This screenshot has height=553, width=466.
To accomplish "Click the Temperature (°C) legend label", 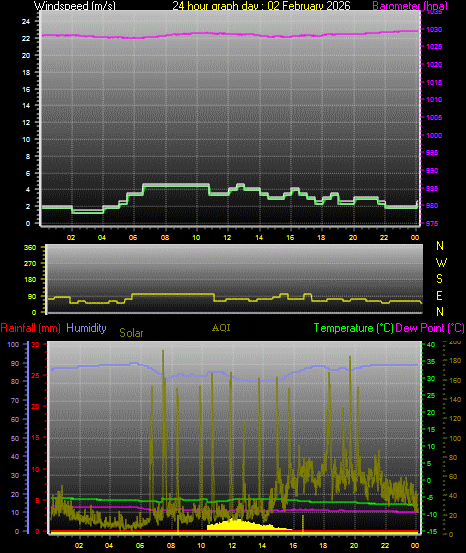I will click(x=353, y=328).
